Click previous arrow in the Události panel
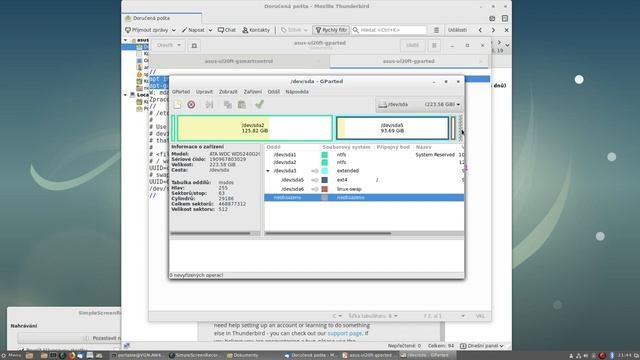 (480, 30)
